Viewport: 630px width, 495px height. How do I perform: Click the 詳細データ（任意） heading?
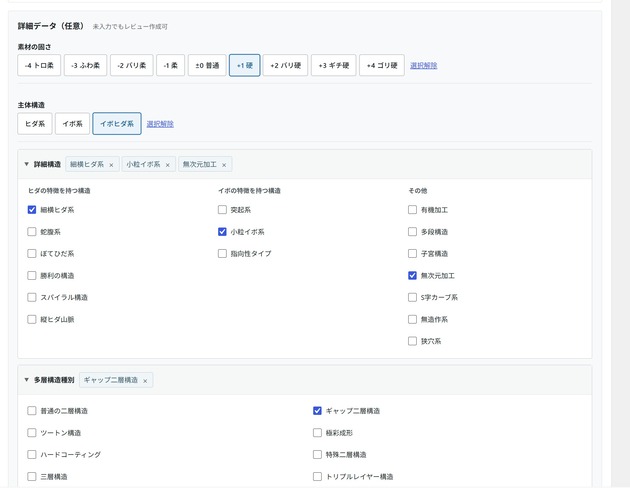[x=51, y=26]
